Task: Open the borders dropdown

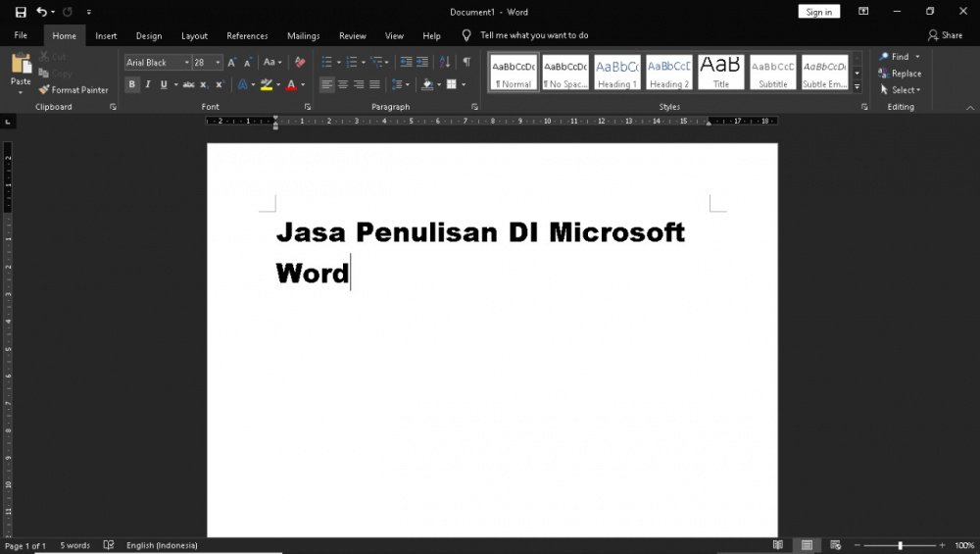Action: click(x=464, y=84)
